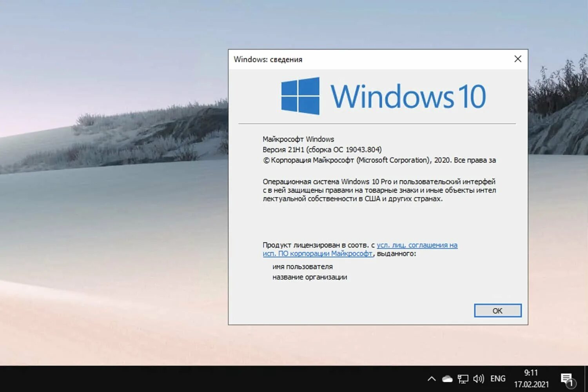Click the OK button in the dialog

(497, 310)
